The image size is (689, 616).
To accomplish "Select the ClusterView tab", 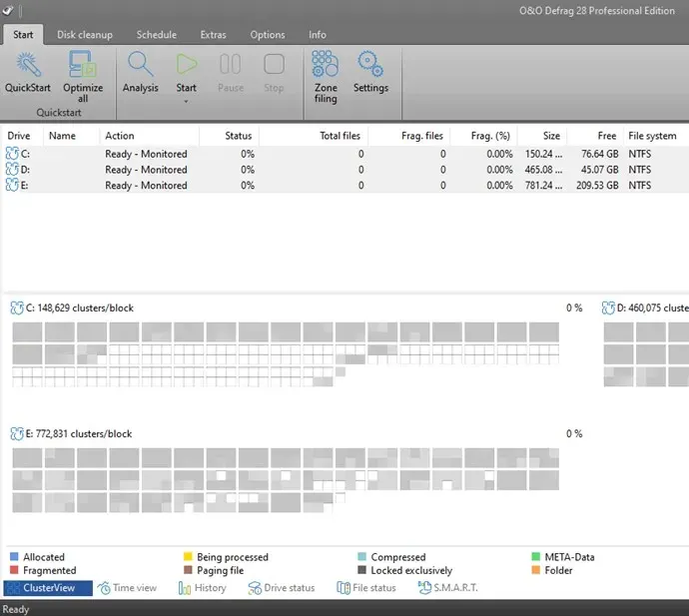I will pos(48,588).
